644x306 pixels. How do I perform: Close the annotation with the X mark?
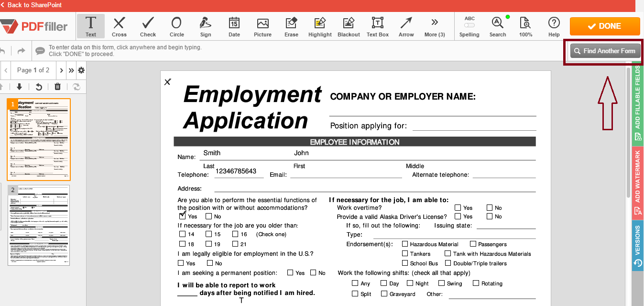coord(167,82)
